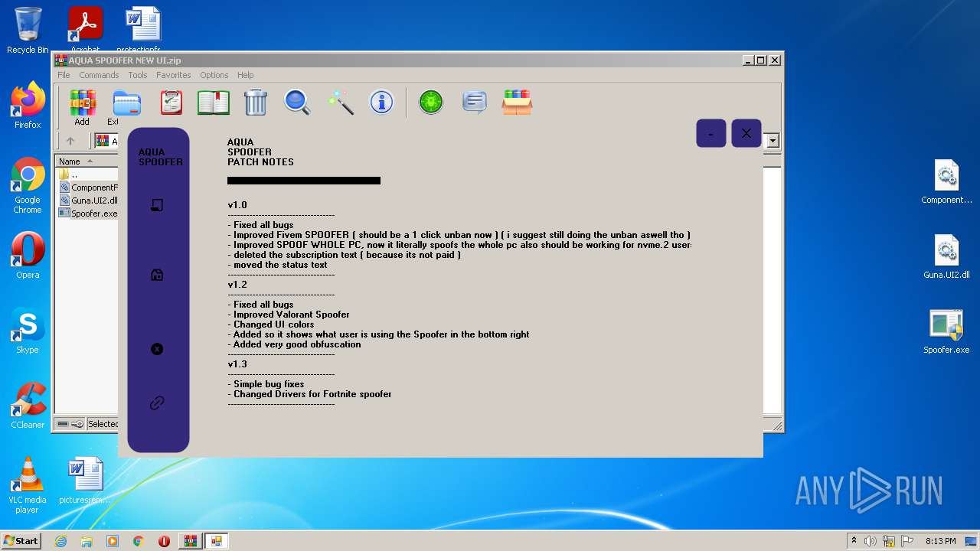980x551 pixels.
Task: Open the Opera desktop shortcut
Action: point(28,256)
